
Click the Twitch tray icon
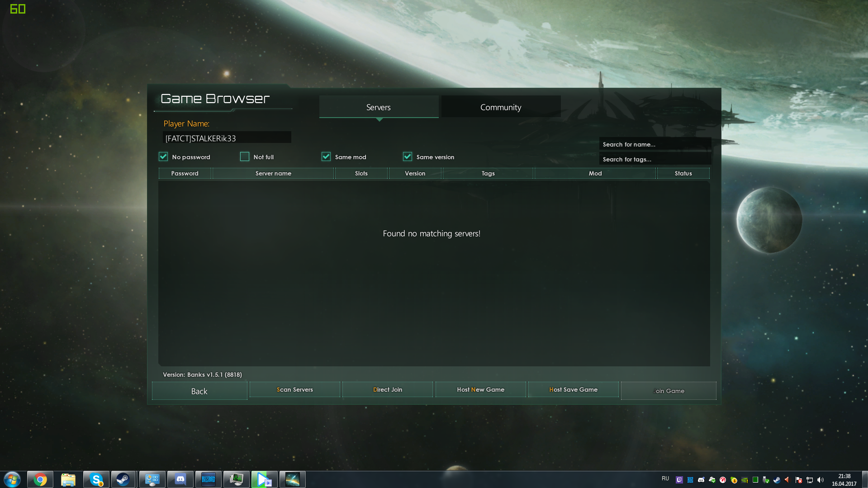(x=679, y=480)
